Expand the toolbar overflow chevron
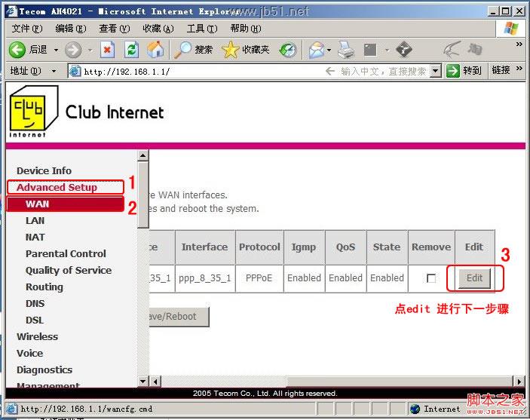The height and width of the screenshot is (420, 530). point(519,44)
